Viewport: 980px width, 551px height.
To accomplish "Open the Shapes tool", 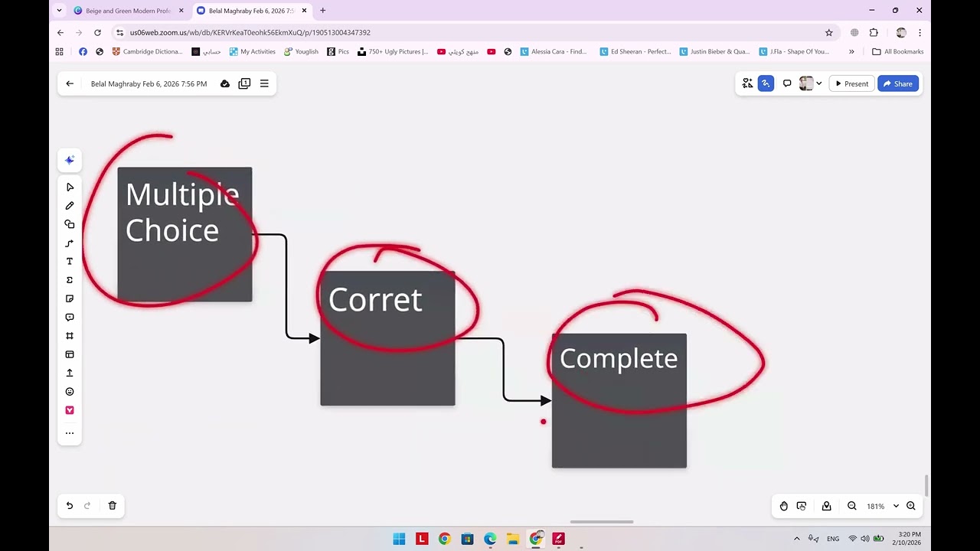I will [70, 224].
